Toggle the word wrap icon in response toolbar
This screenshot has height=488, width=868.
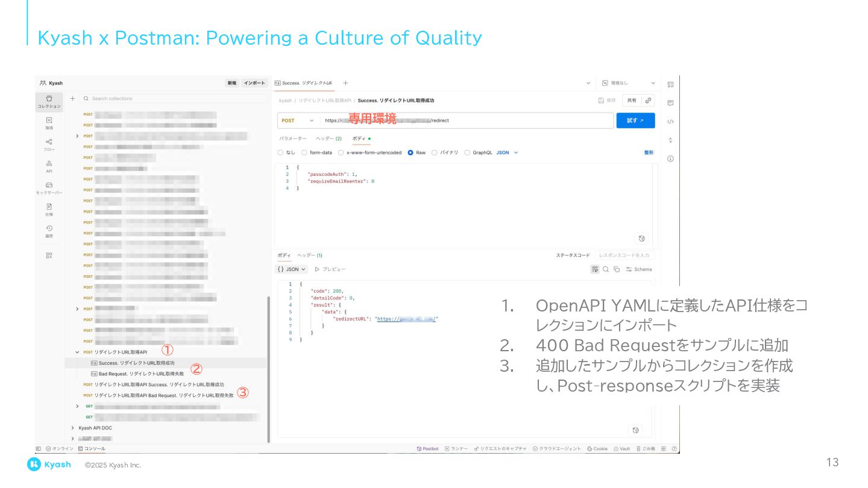(x=595, y=269)
